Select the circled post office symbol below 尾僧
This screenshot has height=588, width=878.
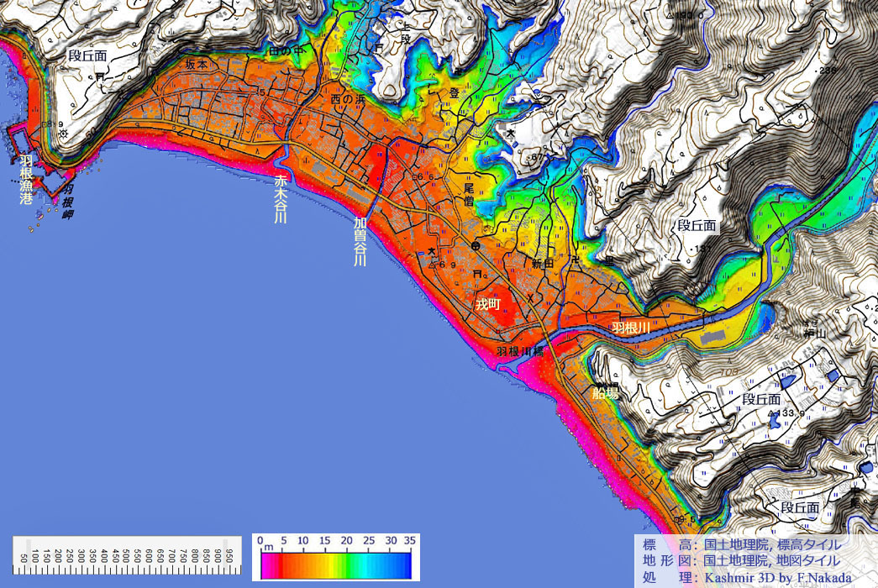tap(476, 245)
